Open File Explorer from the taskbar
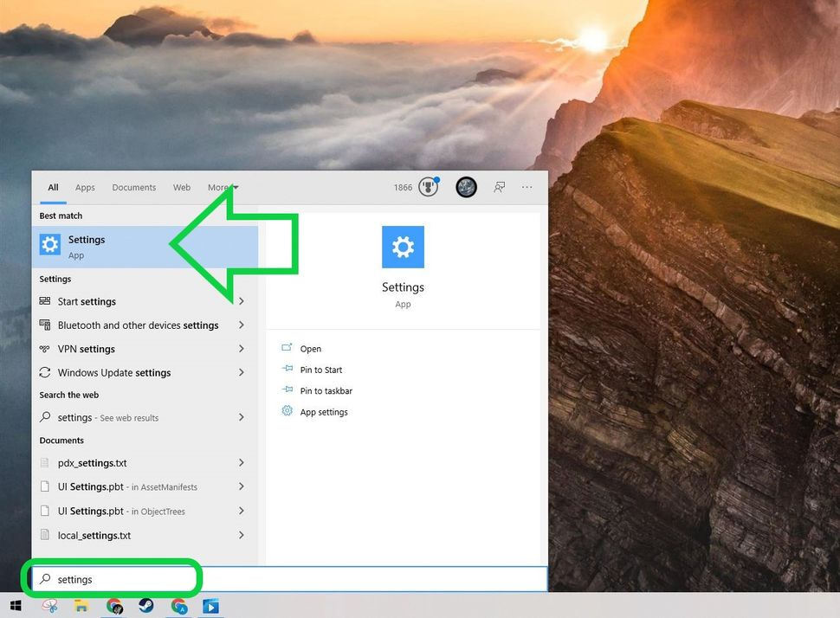The width and height of the screenshot is (840, 618). tap(81, 606)
